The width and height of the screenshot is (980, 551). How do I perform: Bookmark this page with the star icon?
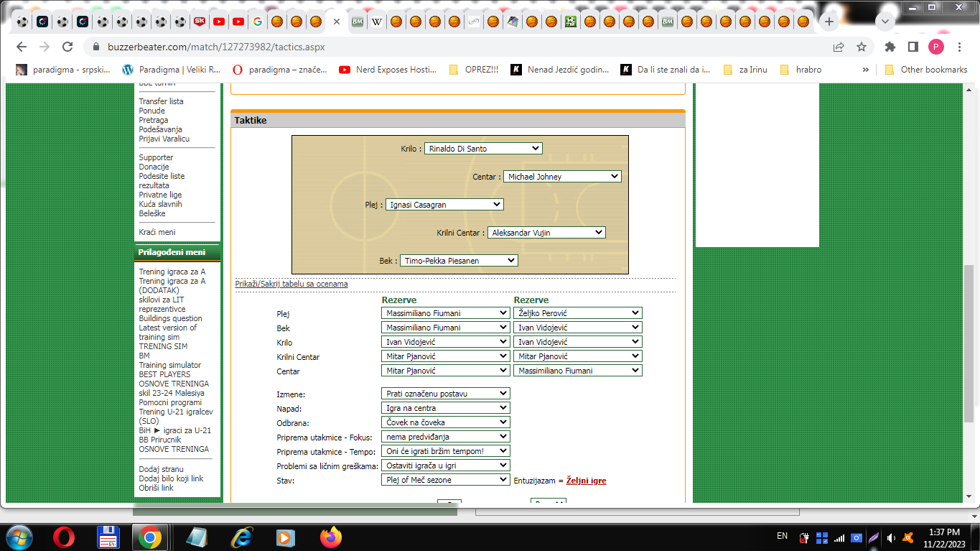862,47
